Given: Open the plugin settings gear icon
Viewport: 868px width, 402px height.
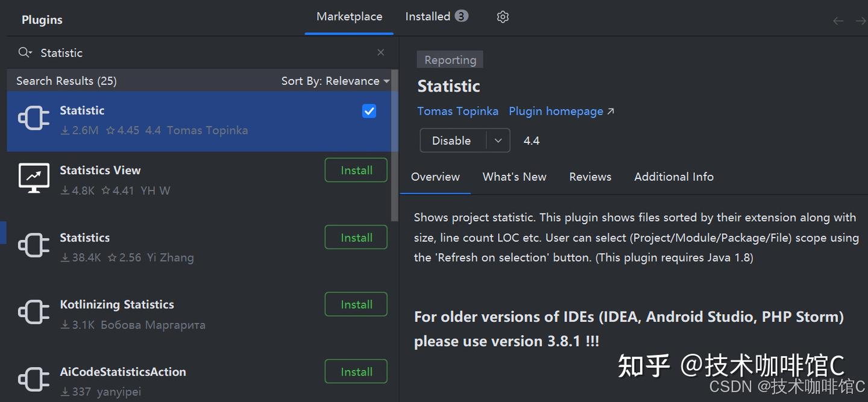Looking at the screenshot, I should point(503,17).
